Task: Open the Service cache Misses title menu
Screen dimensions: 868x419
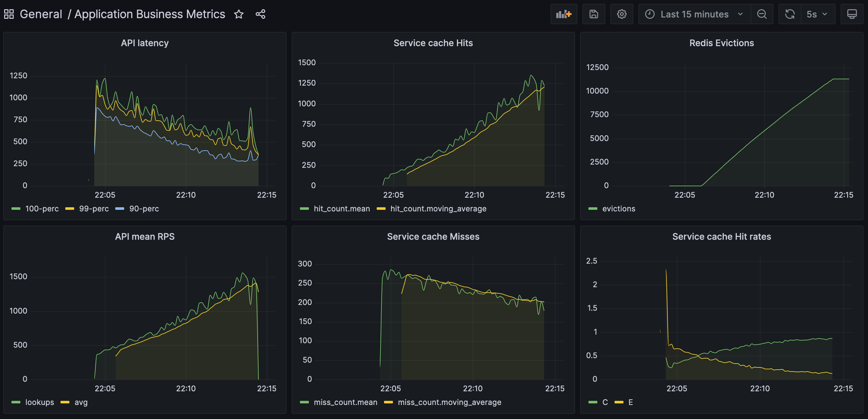Action: 433,237
